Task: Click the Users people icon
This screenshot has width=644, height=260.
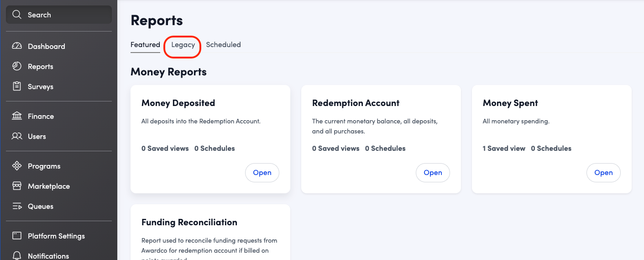Action: pos(17,136)
